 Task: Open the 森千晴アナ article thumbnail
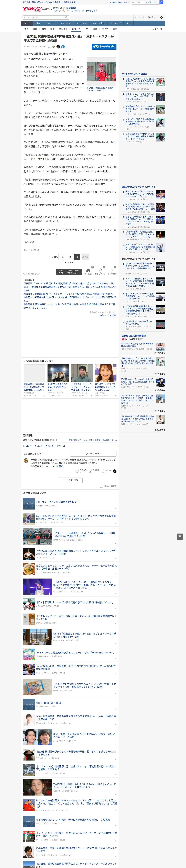(106, 373)
